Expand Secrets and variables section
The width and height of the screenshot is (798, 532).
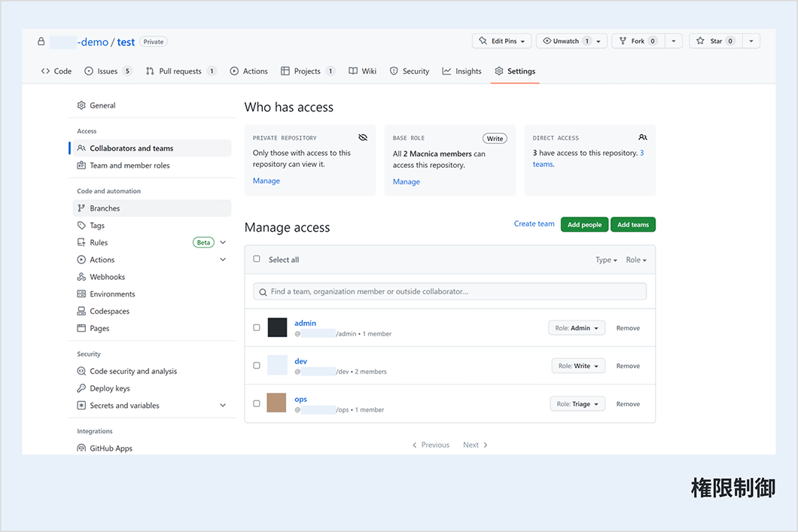click(223, 406)
